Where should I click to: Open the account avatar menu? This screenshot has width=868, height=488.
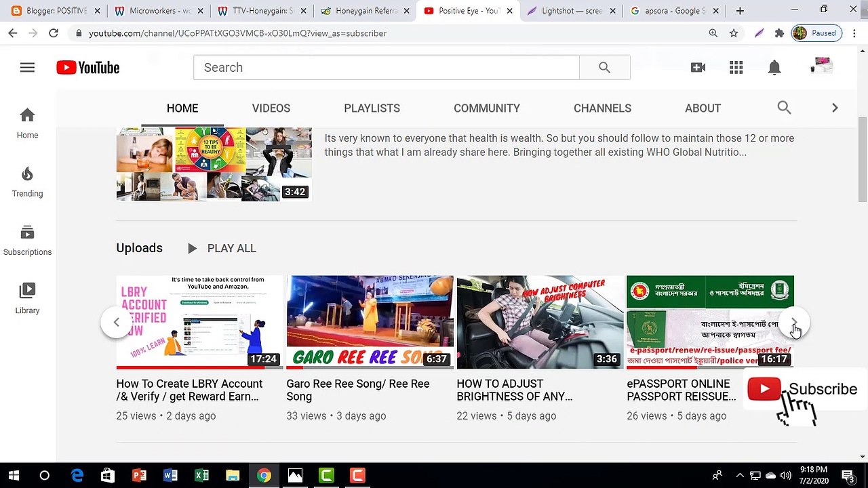[x=821, y=66]
